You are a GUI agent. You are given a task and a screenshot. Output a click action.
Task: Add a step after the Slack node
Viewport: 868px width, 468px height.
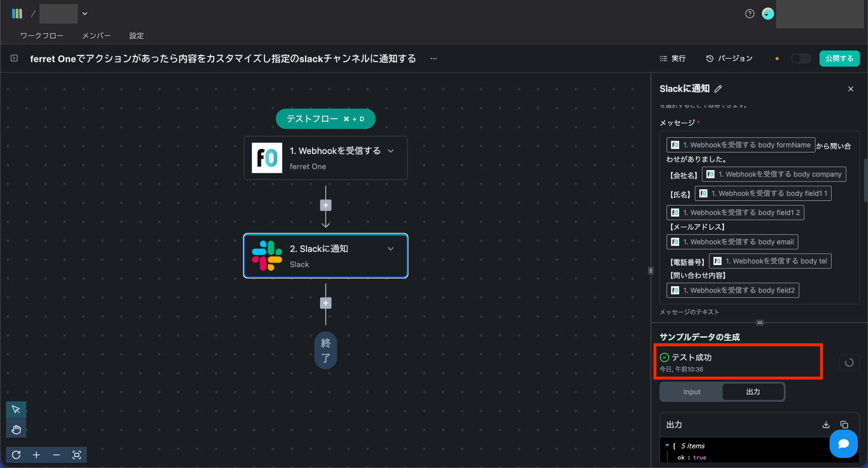pyautogui.click(x=326, y=303)
